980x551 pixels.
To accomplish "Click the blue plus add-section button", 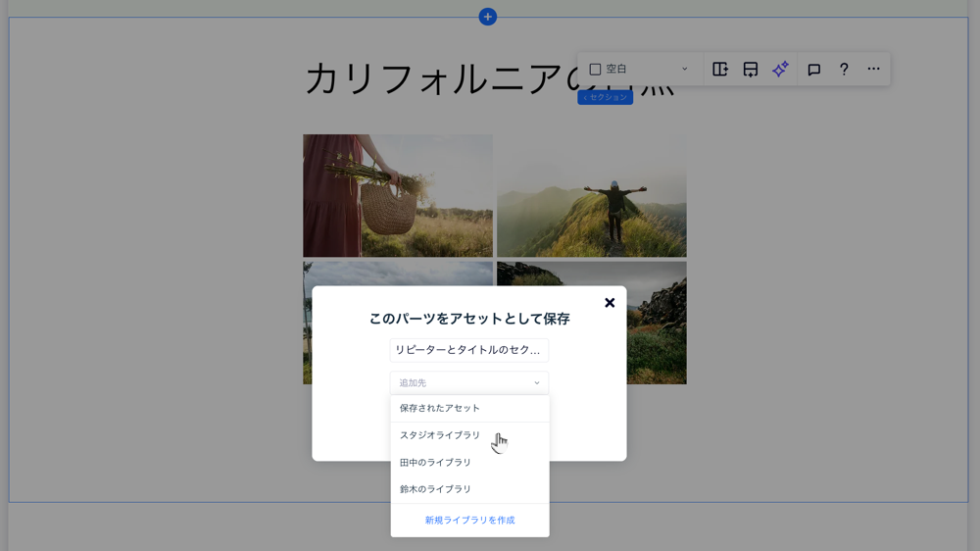I will (x=487, y=17).
